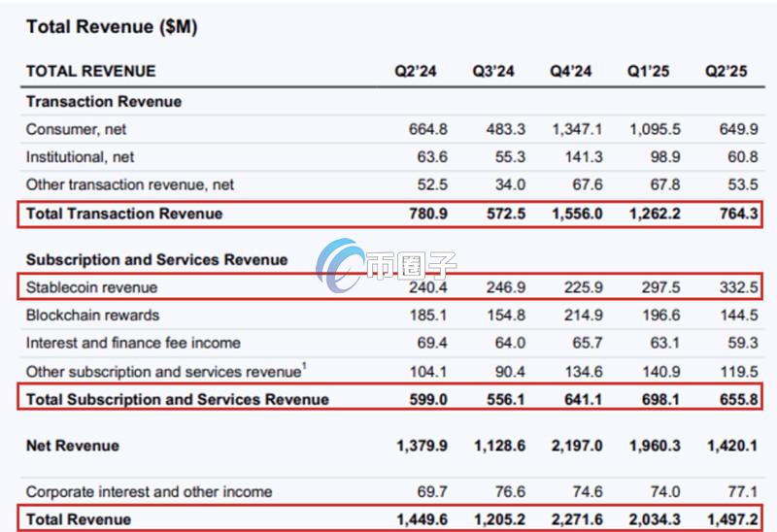The width and height of the screenshot is (777, 532).
Task: Click the 'Total Revenue ($M)' title
Action: click(x=112, y=27)
